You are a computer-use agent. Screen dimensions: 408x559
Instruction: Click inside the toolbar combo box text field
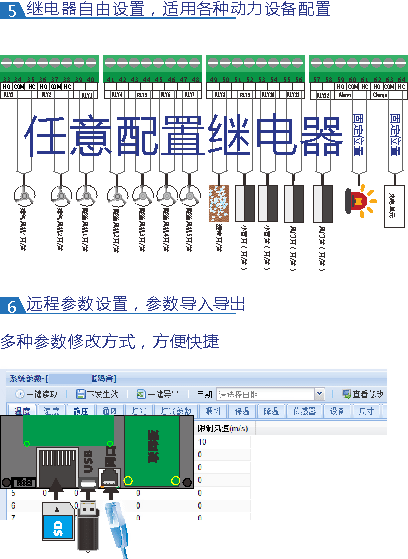point(265,394)
